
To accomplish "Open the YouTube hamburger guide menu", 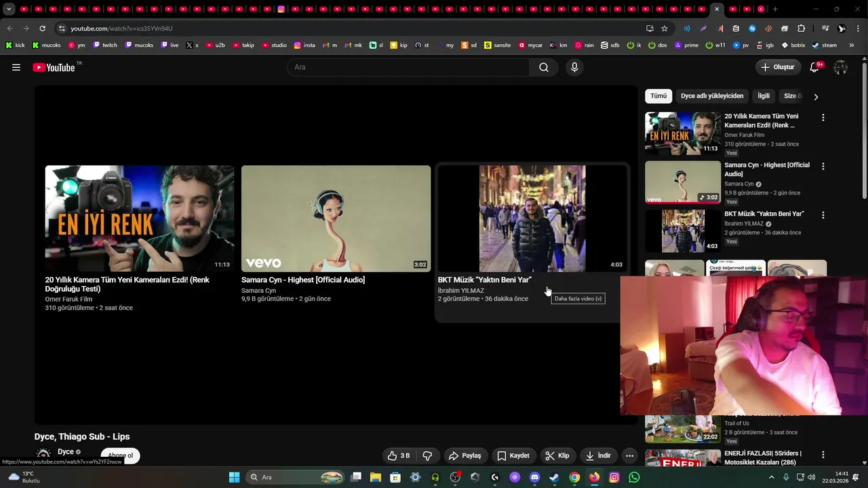I will (16, 67).
